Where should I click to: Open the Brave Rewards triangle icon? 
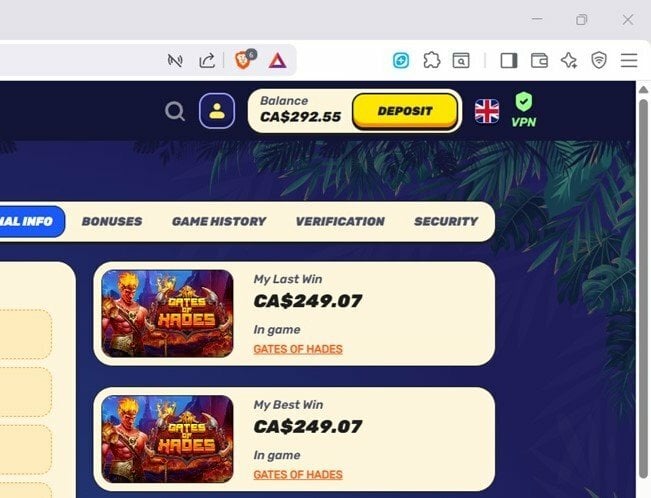coord(277,61)
